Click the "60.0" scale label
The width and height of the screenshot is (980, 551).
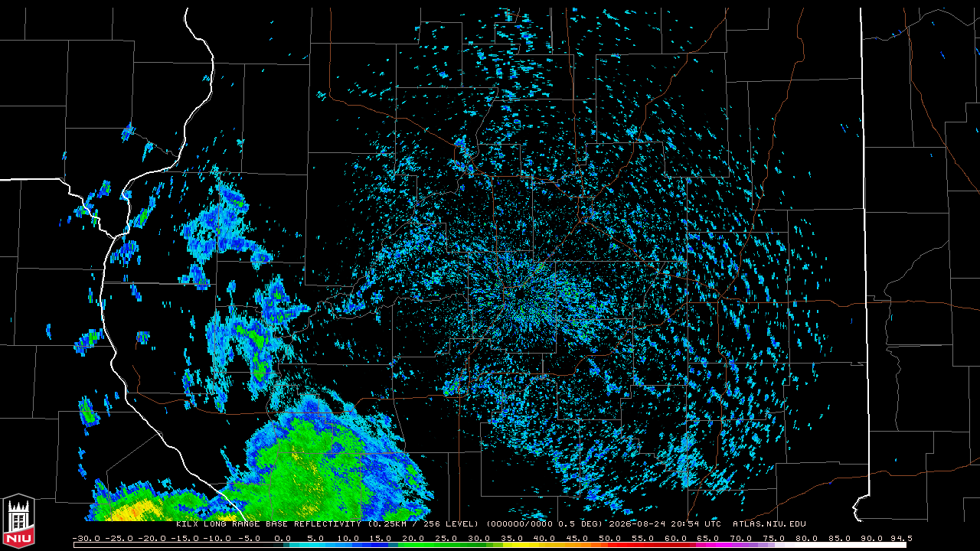tap(675, 538)
